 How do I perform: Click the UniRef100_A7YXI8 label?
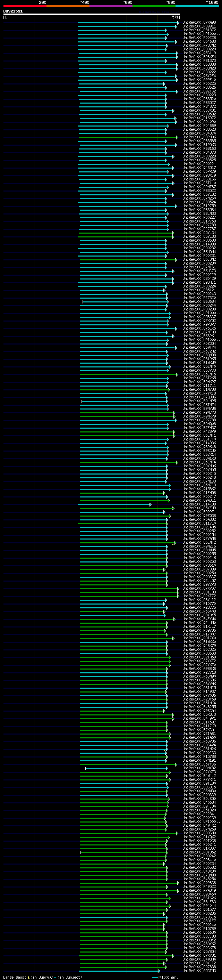coord(199,394)
